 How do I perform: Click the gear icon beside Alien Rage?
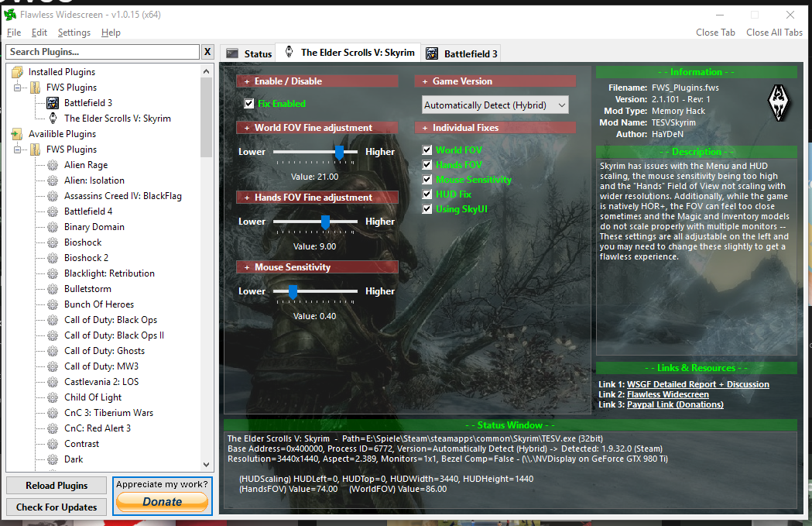tap(53, 165)
